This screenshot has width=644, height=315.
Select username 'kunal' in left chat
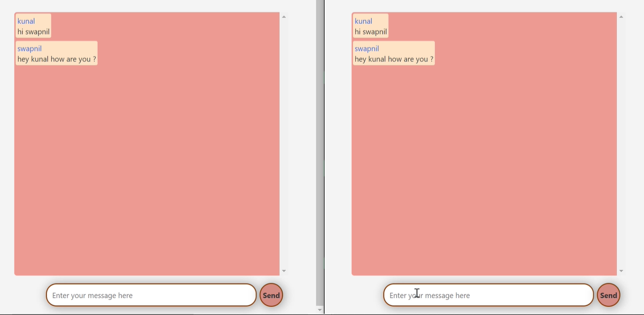(26, 21)
